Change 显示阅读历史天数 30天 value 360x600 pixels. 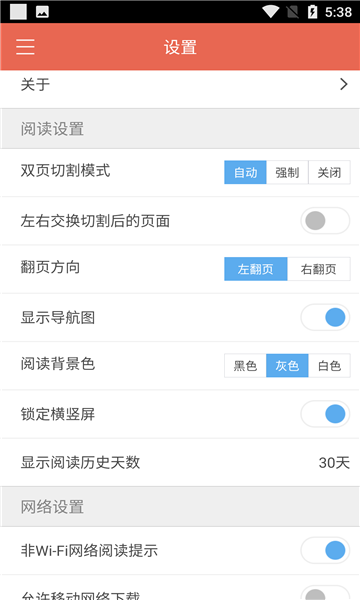(x=334, y=463)
